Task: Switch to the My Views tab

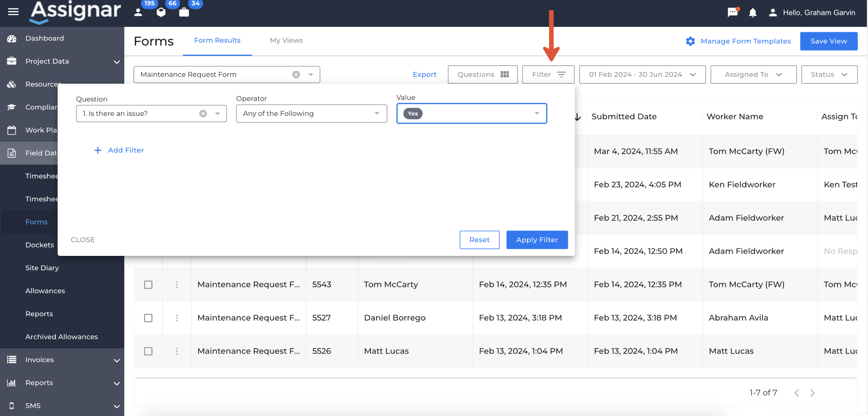Action: click(286, 41)
